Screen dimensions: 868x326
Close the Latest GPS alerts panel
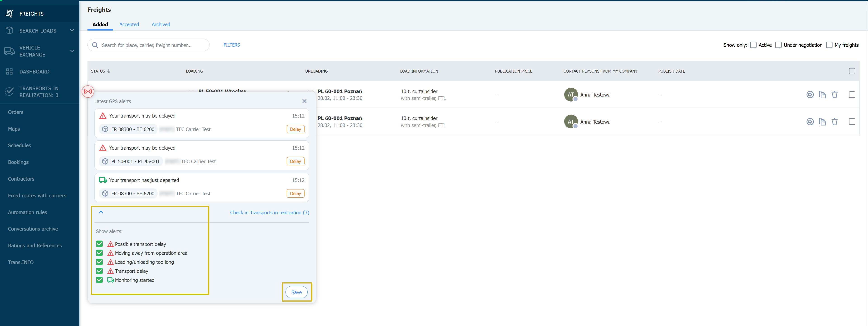tap(304, 101)
